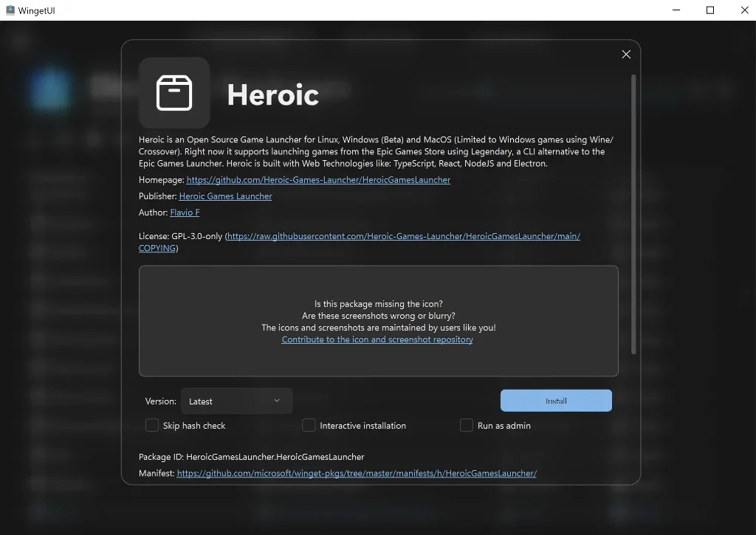This screenshot has width=756, height=535.
Task: Open the Heroic GitHub homepage link
Action: pyautogui.click(x=318, y=180)
